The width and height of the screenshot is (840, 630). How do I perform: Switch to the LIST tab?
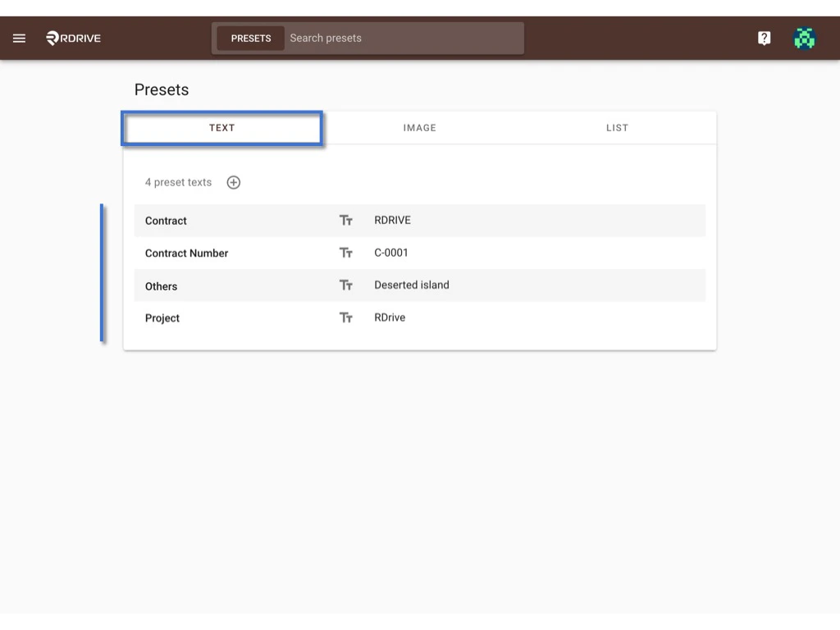pyautogui.click(x=617, y=128)
